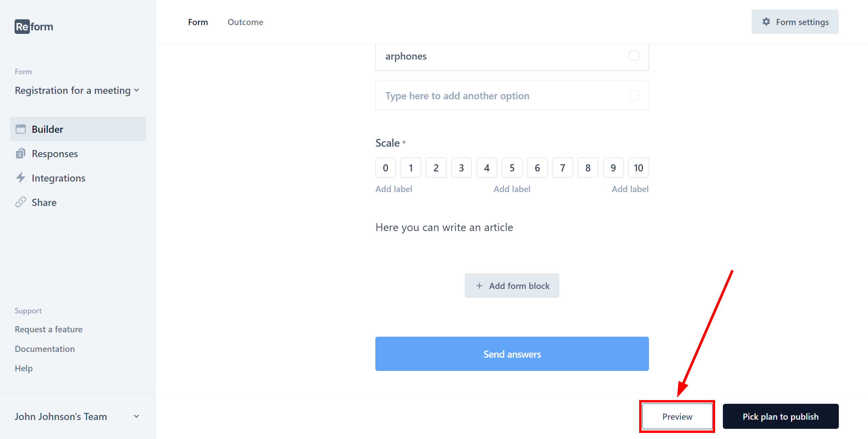
Task: Open John Johnson's Team menu
Action: pos(78,417)
